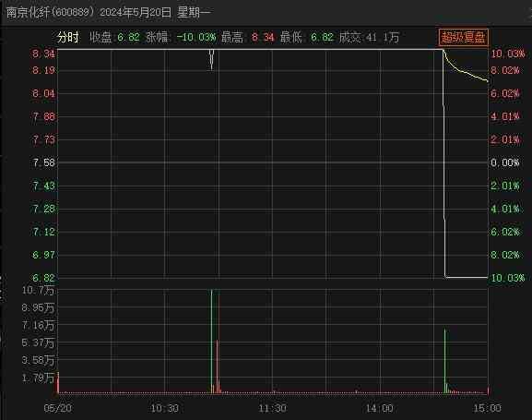Click the yellow average price line

pyautogui.click(x=465, y=69)
